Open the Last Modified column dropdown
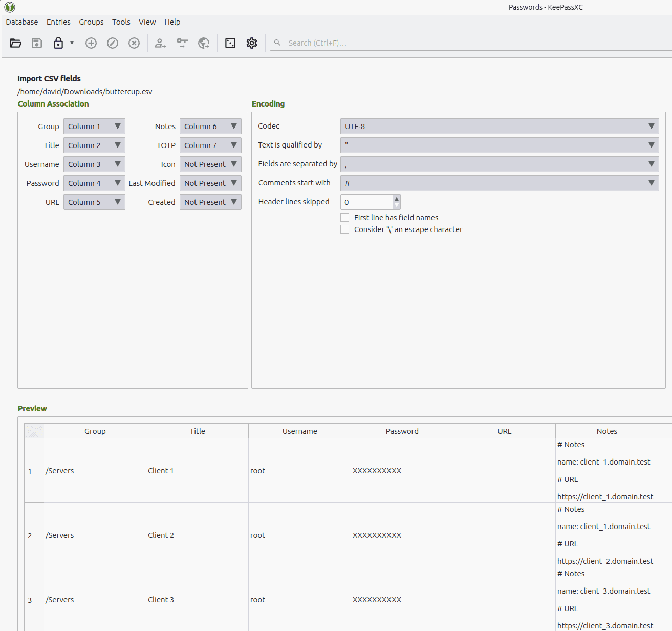The height and width of the screenshot is (631, 672). 210,183
